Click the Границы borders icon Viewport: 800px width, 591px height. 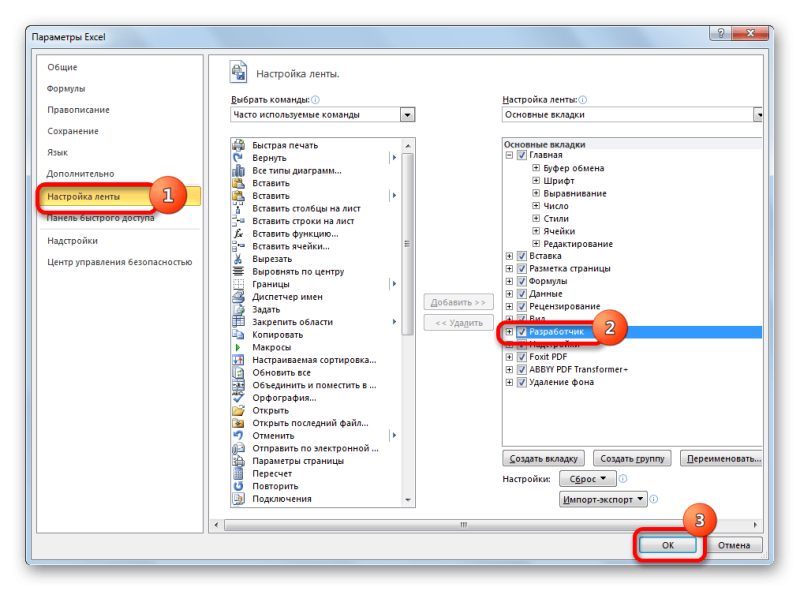238,284
